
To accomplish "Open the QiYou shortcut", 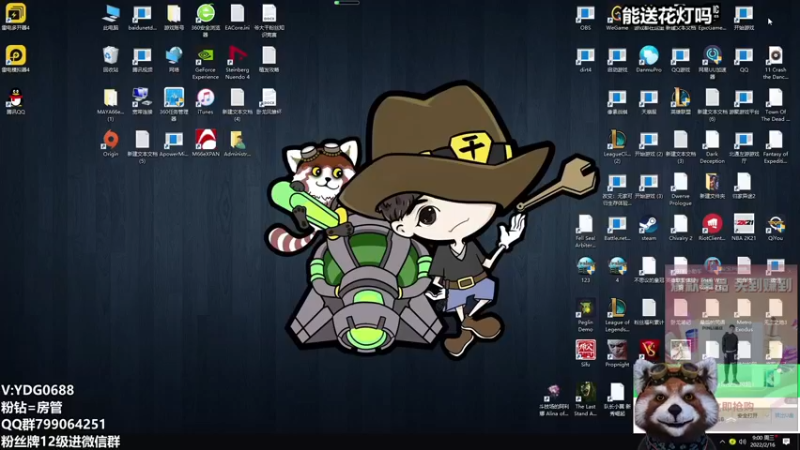I will coord(776,228).
